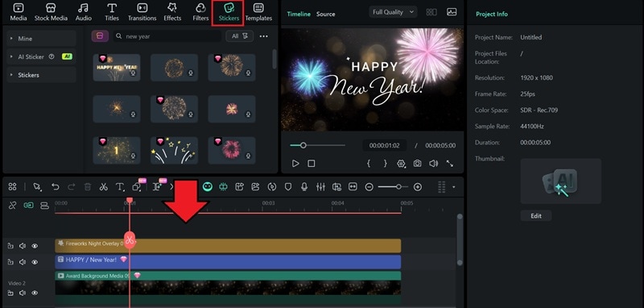
Task: Open the audio mixer icon
Action: [320, 187]
